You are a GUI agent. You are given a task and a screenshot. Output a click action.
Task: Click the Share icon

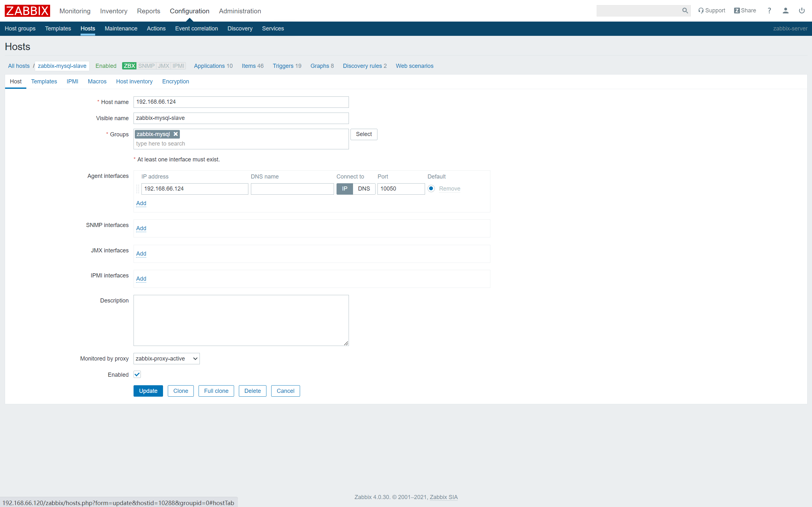(737, 10)
